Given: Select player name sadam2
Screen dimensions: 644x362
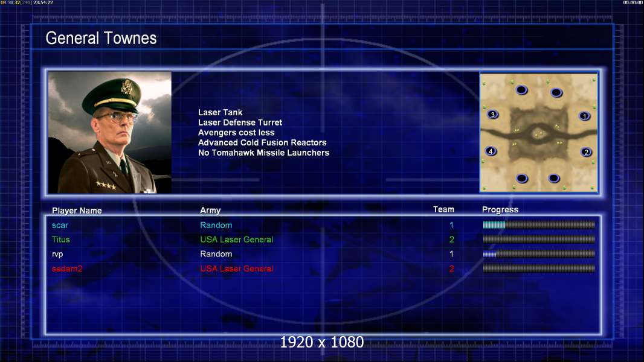Looking at the screenshot, I should click(67, 268).
